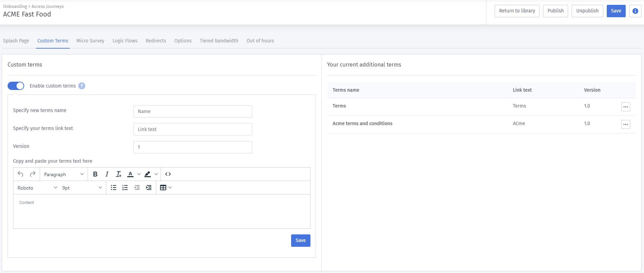Insert a numbered list

[125, 188]
